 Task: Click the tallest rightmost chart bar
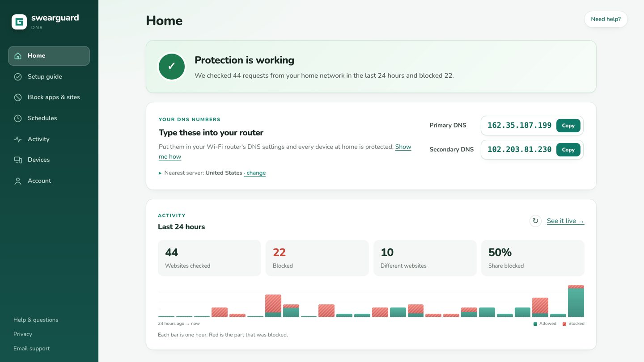576,301
